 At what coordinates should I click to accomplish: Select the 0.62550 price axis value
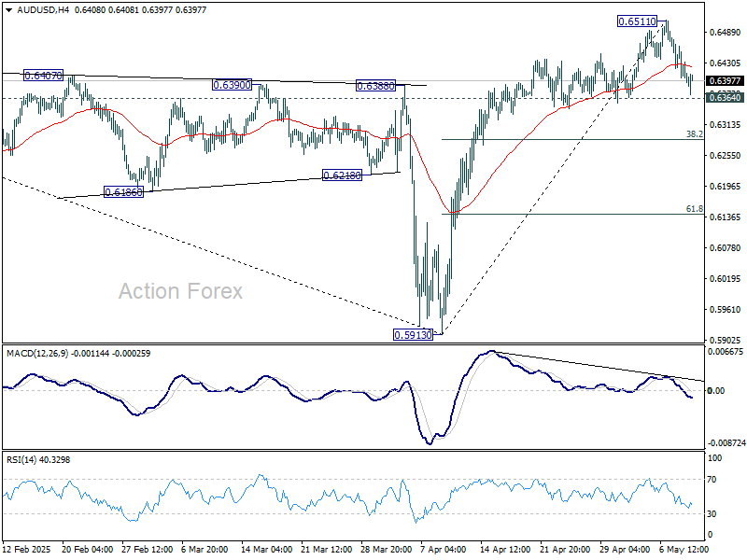(726, 156)
